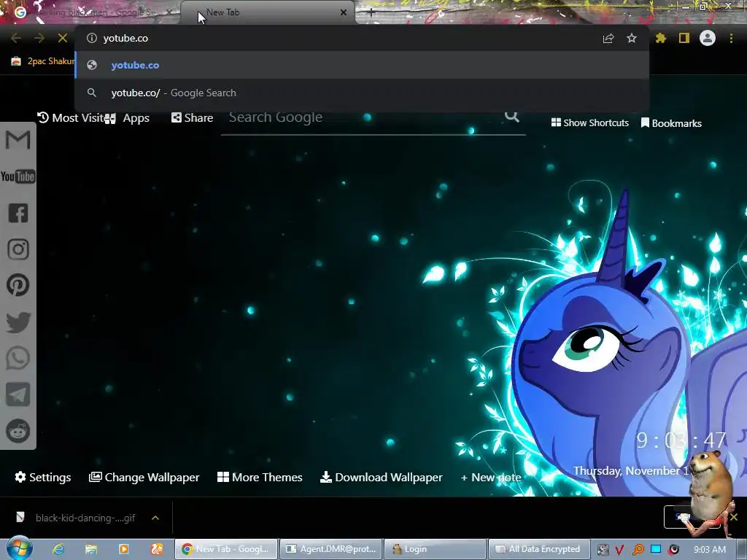The image size is (747, 560).
Task: Select yotube.co/ Google Search suggestion
Action: [x=362, y=93]
